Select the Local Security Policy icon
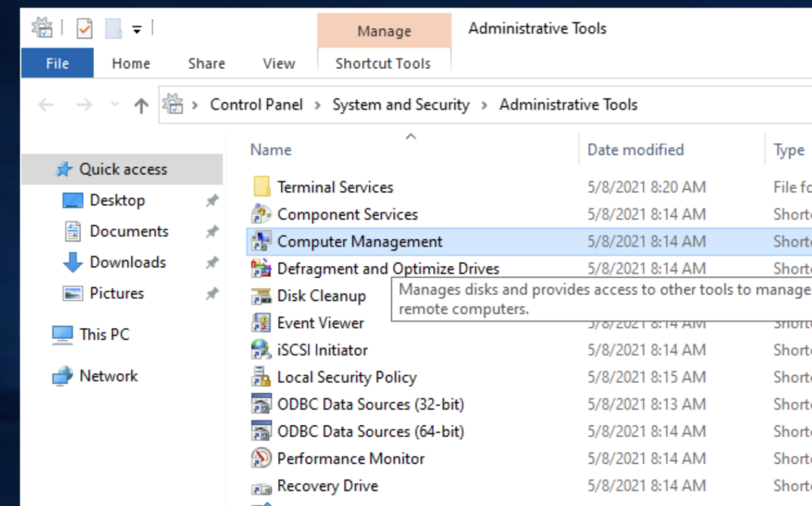The image size is (812, 506). coord(261,377)
